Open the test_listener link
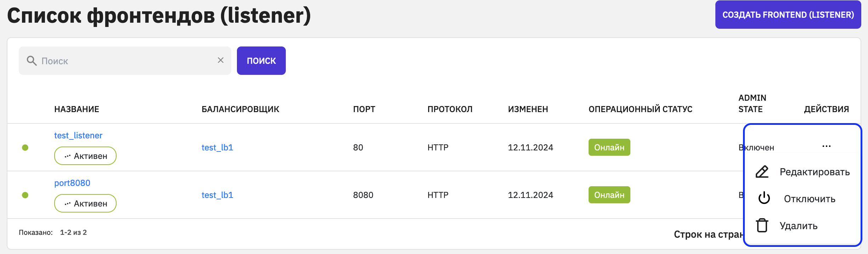Screen dimensions: 868x254 78,136
